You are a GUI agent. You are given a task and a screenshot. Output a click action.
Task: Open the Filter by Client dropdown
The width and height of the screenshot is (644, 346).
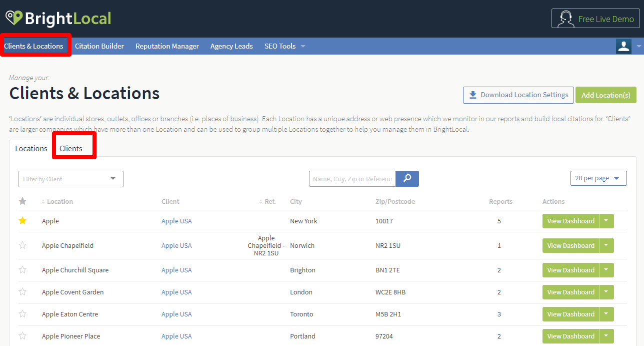point(71,179)
